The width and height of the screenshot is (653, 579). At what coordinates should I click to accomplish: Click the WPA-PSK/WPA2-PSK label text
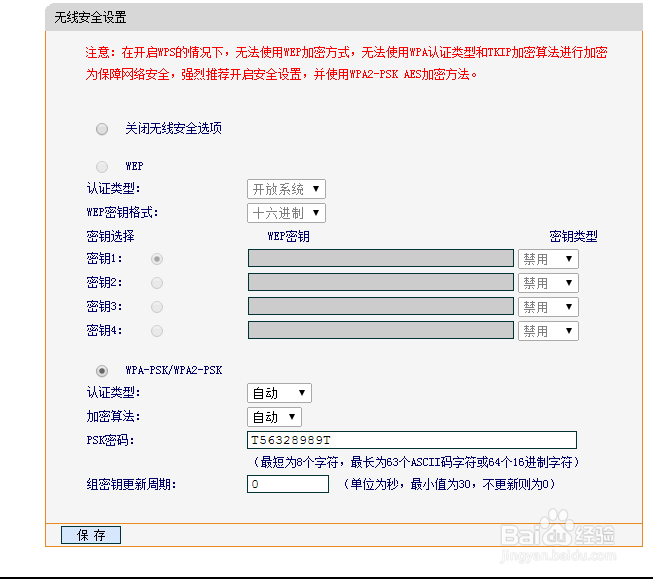pos(174,370)
